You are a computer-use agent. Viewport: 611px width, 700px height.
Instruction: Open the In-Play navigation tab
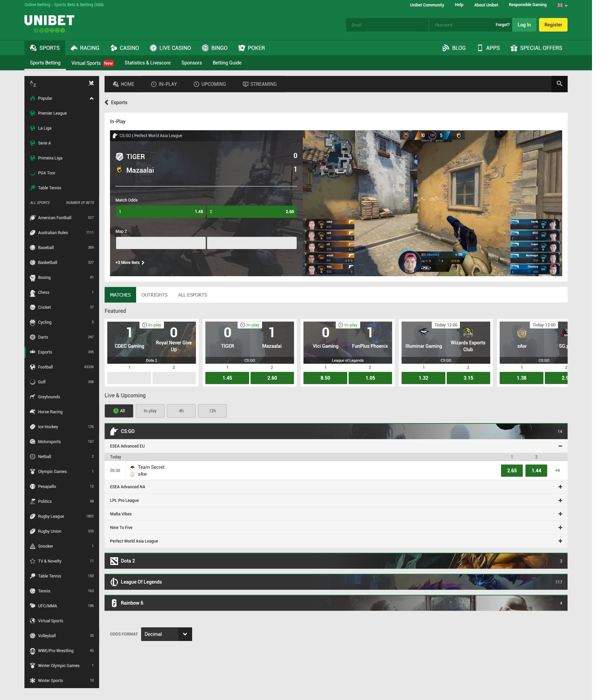[164, 84]
